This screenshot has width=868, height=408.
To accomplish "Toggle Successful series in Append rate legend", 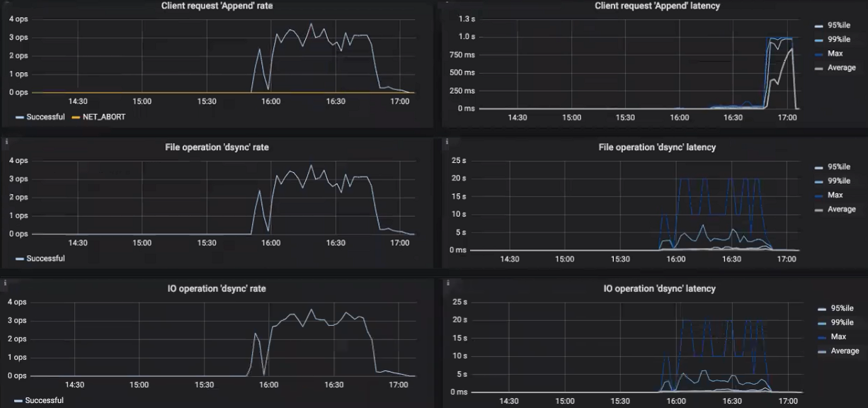I will pos(45,117).
